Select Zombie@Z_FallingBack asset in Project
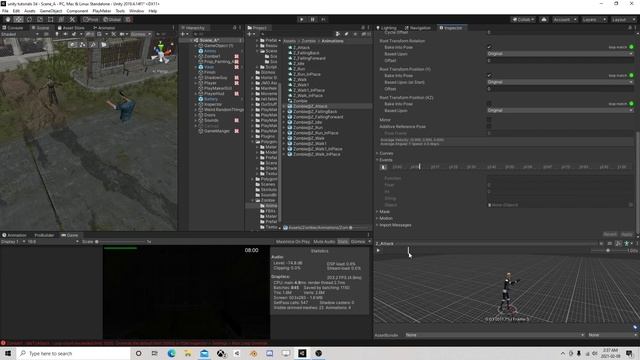The width and height of the screenshot is (640, 360). tap(315, 111)
